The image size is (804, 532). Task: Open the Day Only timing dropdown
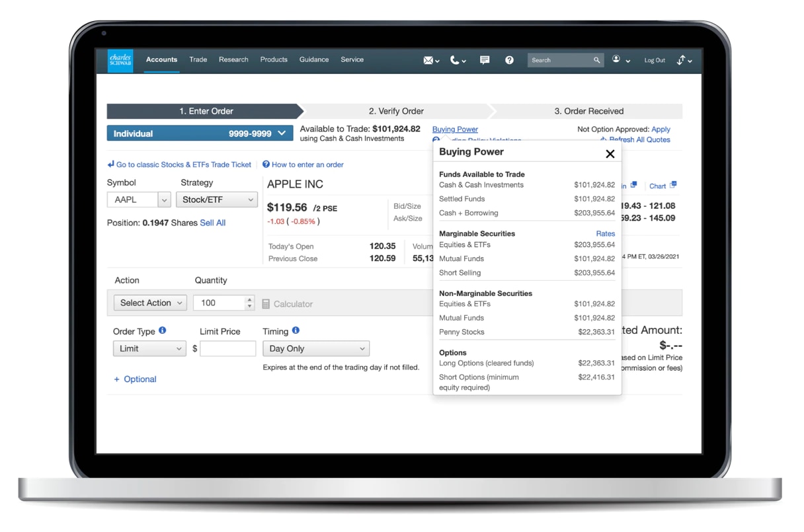315,348
